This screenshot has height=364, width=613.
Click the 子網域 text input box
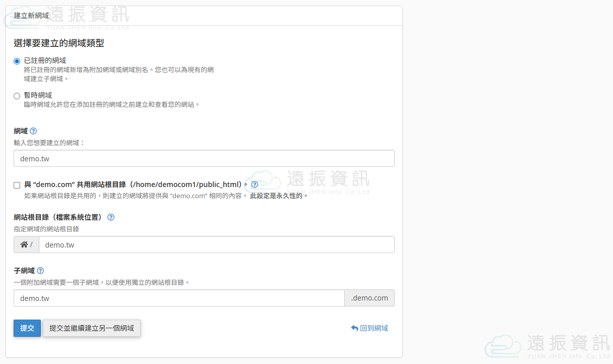179,298
